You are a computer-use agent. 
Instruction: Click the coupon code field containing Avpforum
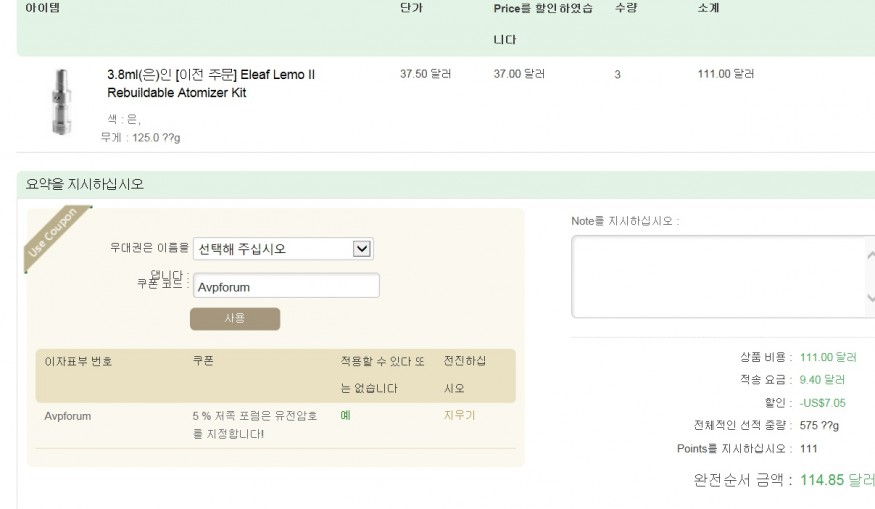(286, 286)
